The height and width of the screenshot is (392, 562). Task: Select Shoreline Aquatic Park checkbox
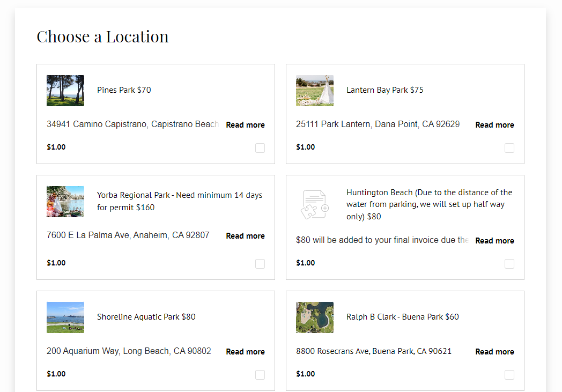260,375
